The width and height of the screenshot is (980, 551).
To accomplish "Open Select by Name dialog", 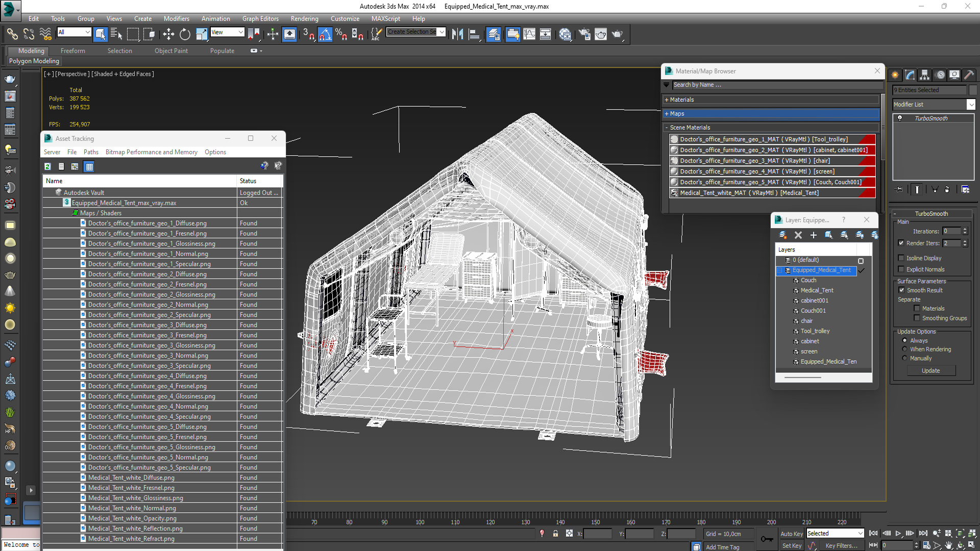I will (116, 34).
